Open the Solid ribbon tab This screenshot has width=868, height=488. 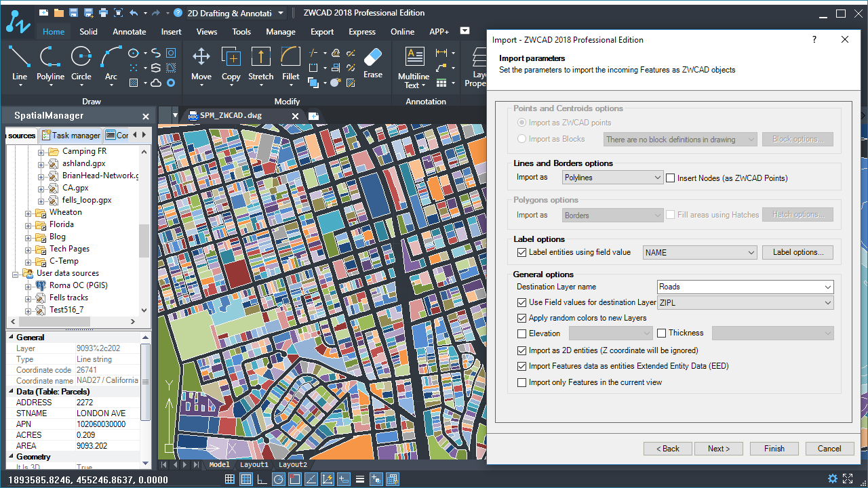[88, 31]
